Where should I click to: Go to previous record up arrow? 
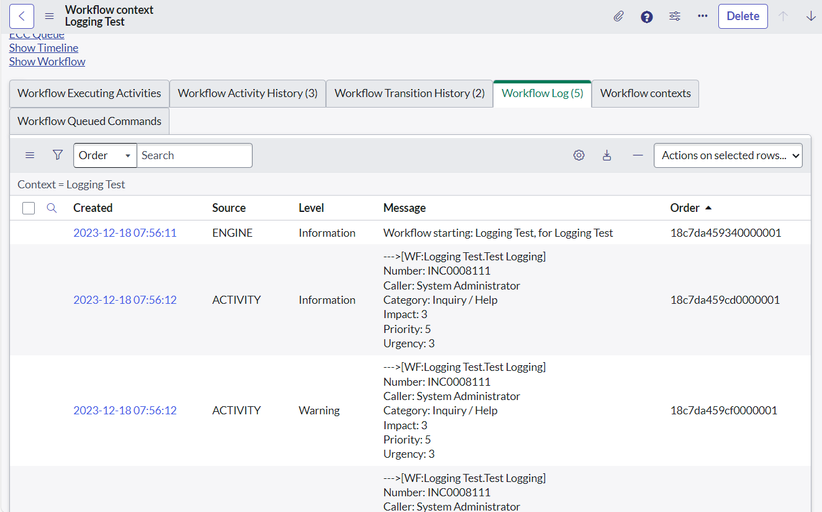point(783,16)
